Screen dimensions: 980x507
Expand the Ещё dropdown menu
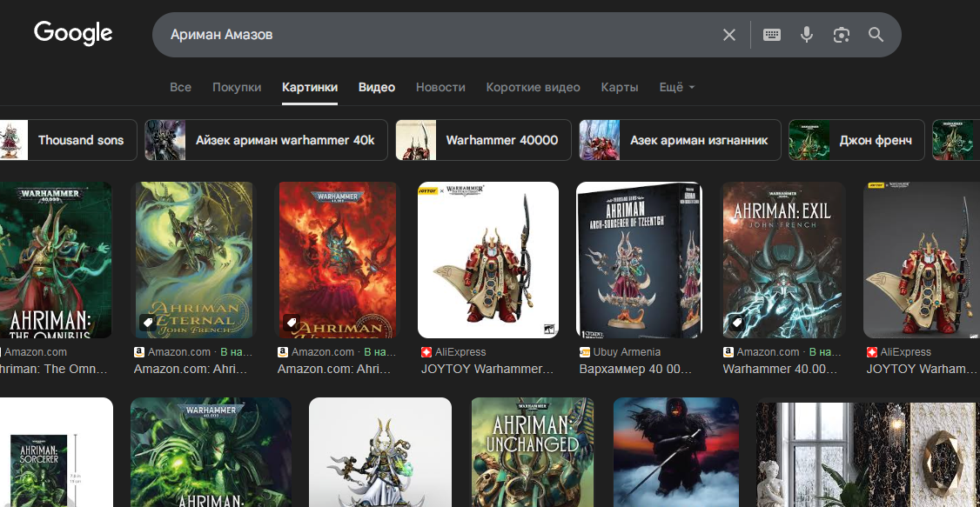(677, 88)
